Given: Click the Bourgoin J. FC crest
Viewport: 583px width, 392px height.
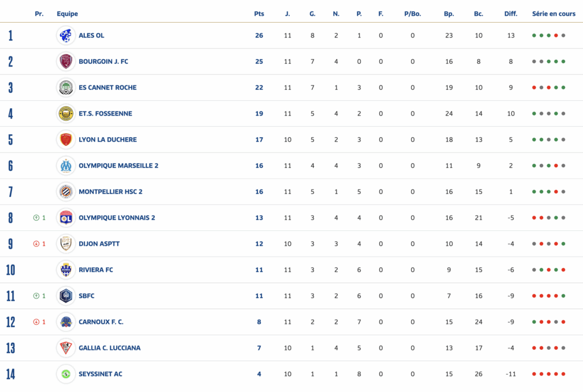Looking at the screenshot, I should coord(66,61).
